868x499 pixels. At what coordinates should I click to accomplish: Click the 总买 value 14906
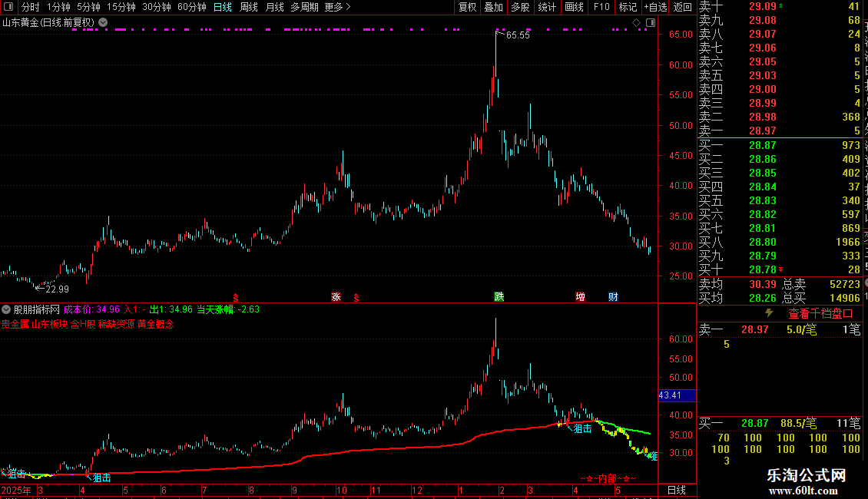tap(845, 298)
